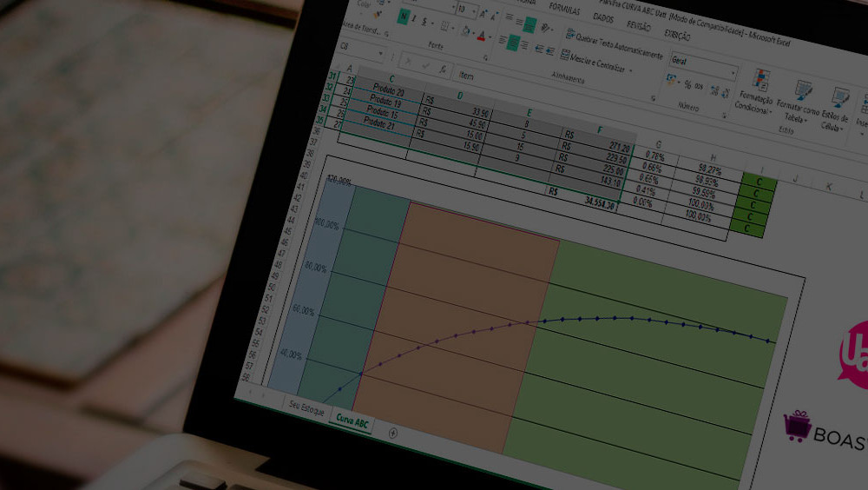The image size is (868, 490).
Task: Open the borders dropdown arrow
Action: click(x=453, y=28)
